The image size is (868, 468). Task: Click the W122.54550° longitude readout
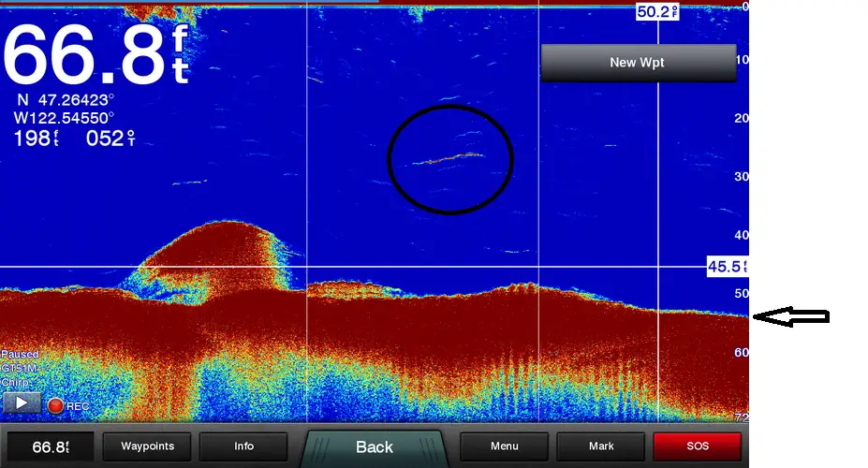point(64,118)
